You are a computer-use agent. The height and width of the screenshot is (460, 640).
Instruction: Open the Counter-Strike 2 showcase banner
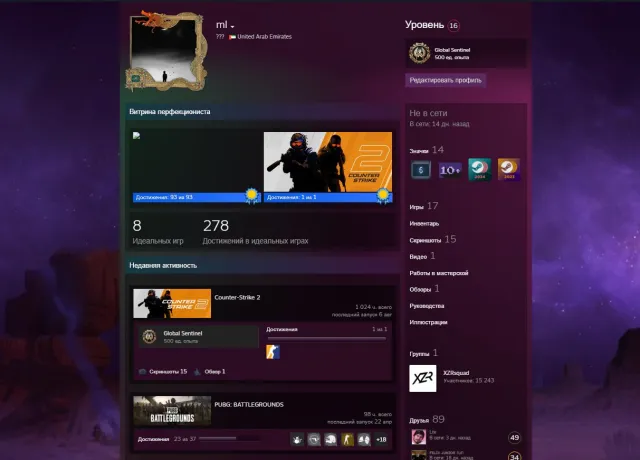click(328, 162)
